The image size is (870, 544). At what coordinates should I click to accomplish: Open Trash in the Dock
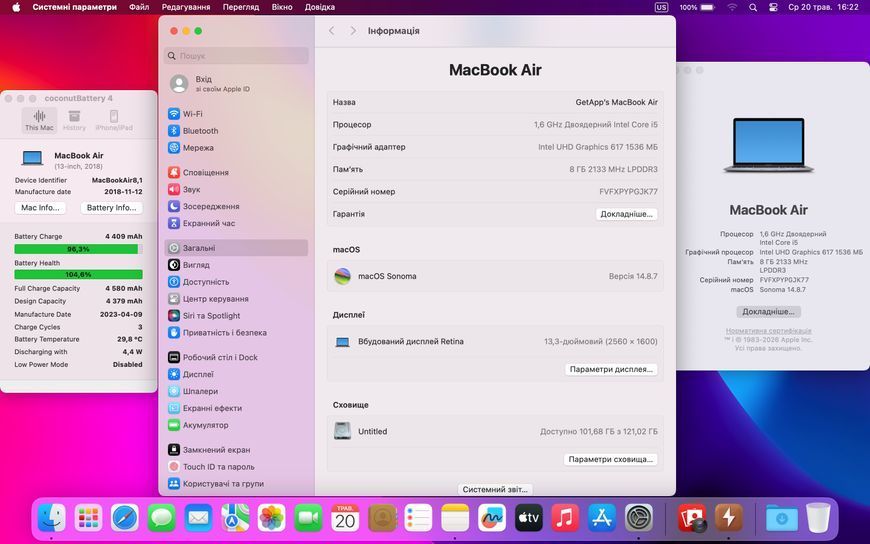(818, 518)
